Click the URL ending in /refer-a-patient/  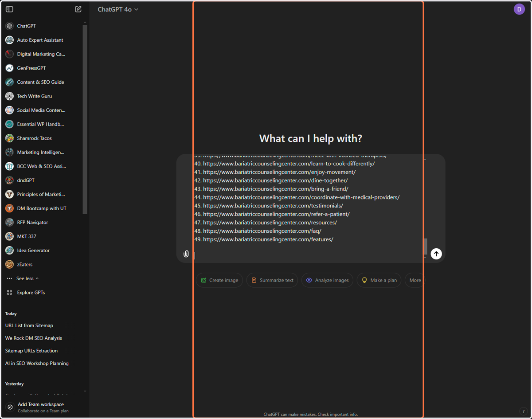coord(276,214)
